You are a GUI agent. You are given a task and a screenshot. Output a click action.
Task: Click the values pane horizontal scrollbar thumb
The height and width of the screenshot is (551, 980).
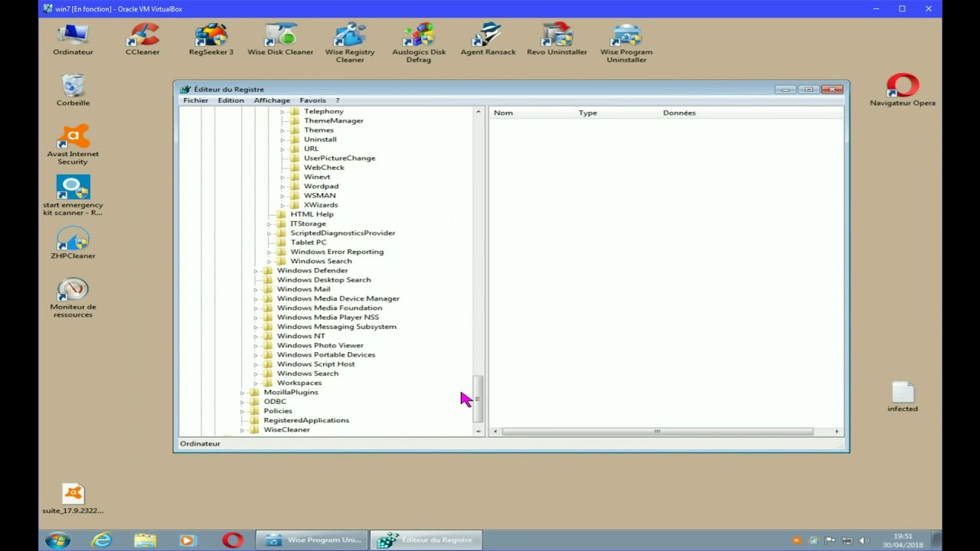pos(657,432)
